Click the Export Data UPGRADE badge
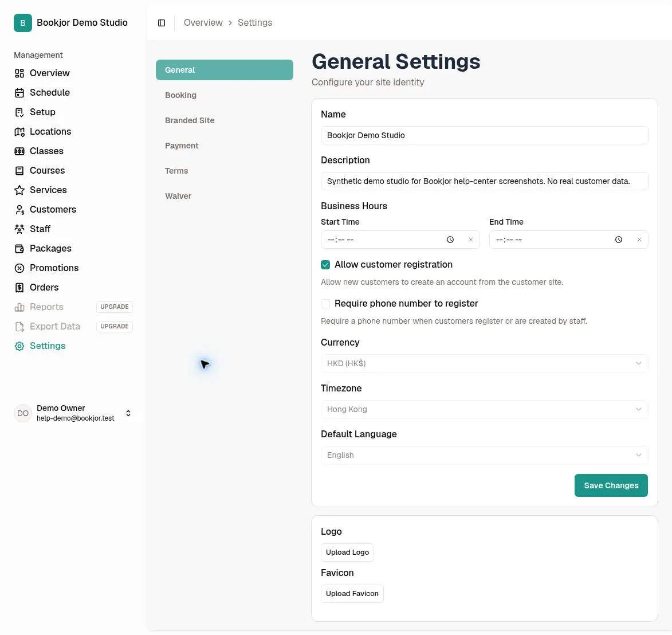This screenshot has width=672, height=635. [x=115, y=326]
